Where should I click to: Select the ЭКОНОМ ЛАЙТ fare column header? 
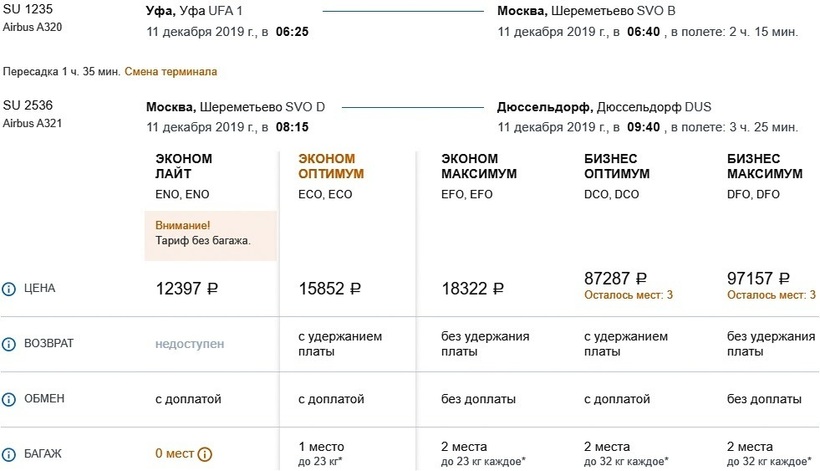click(184, 166)
